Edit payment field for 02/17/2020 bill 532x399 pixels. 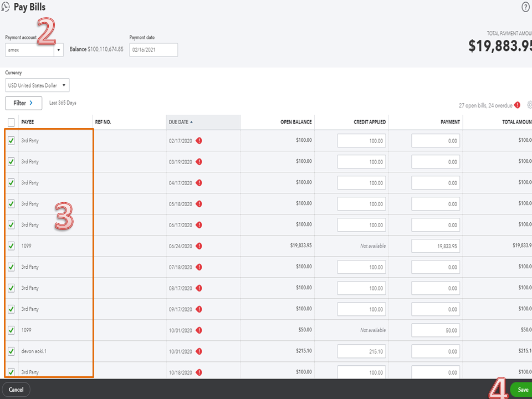click(x=436, y=141)
